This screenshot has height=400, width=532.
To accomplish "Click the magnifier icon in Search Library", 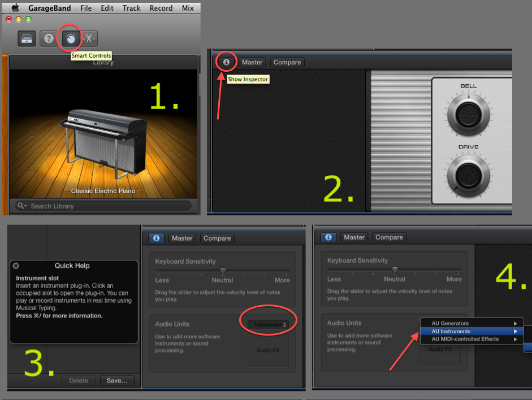I will [x=21, y=206].
